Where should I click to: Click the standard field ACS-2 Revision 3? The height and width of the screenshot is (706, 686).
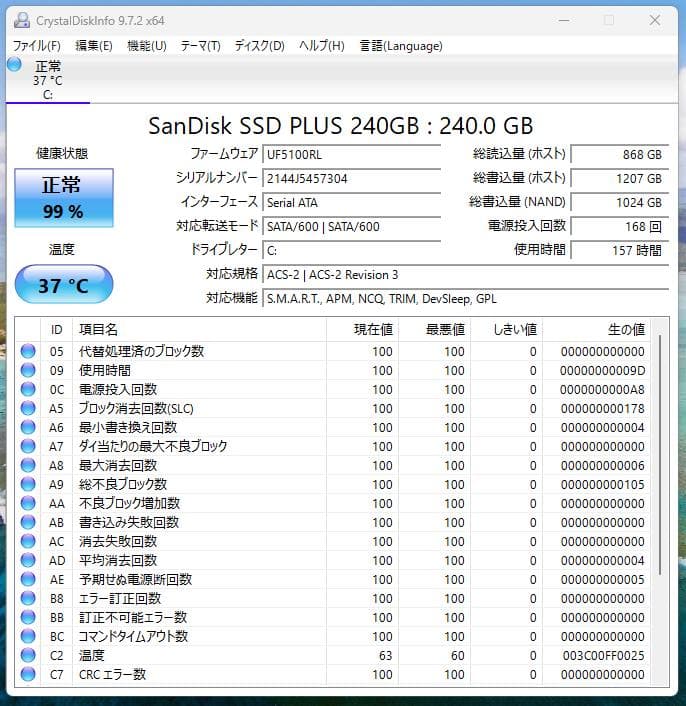coord(466,274)
